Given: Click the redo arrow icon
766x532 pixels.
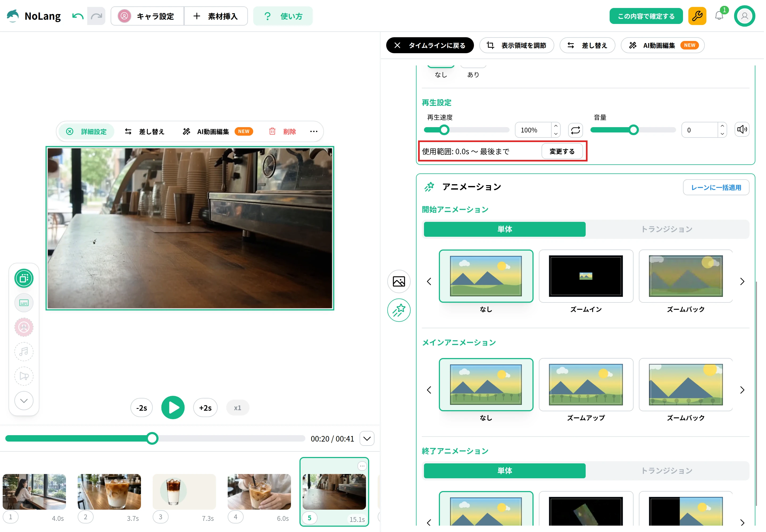Looking at the screenshot, I should 96,16.
